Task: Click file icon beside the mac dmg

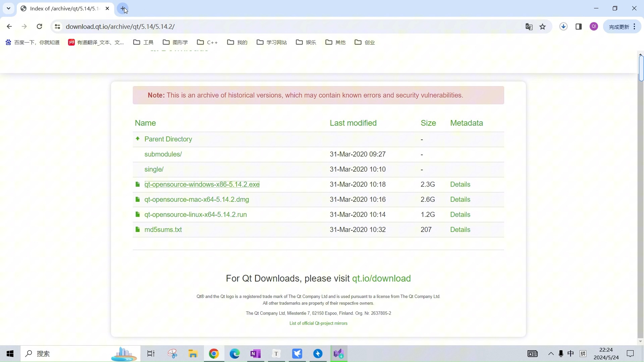Action: pos(138,199)
